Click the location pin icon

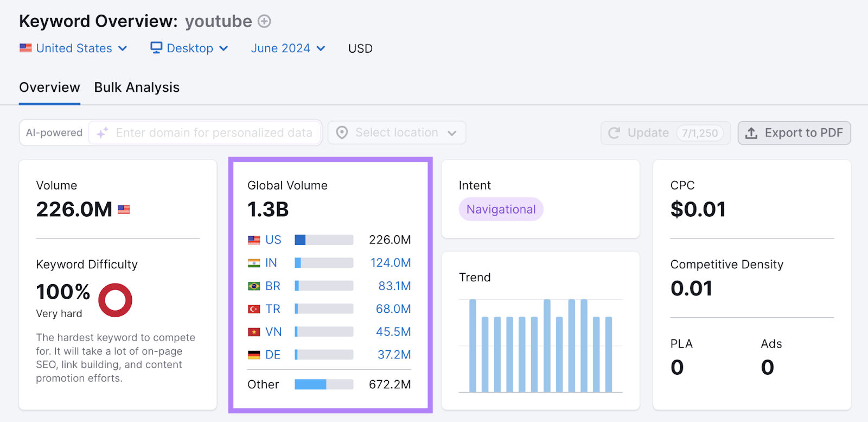(342, 133)
